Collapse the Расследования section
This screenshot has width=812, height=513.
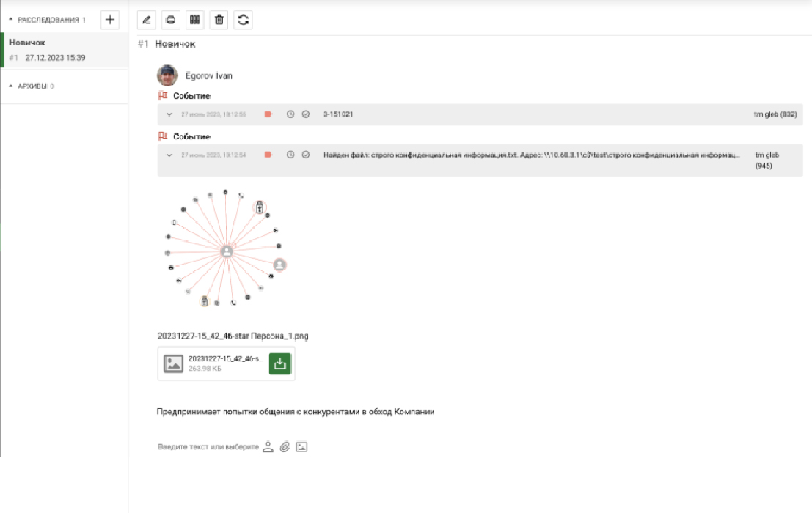tap(11, 20)
